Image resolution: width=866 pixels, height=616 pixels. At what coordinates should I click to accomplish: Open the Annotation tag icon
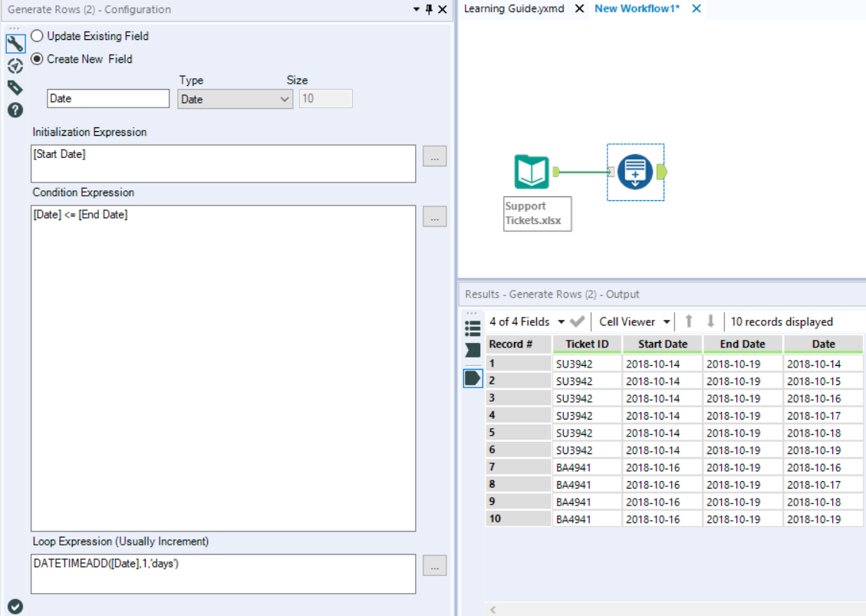point(15,88)
